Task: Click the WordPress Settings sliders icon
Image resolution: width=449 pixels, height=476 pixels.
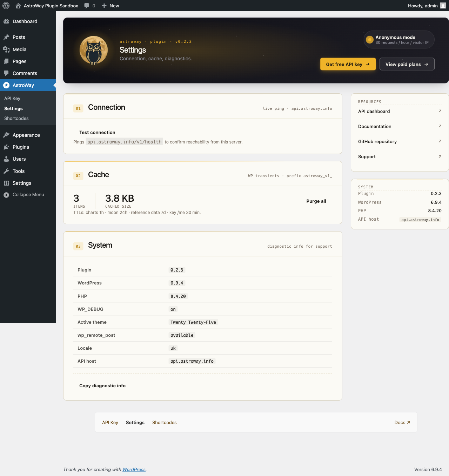Action: pyautogui.click(x=6, y=183)
